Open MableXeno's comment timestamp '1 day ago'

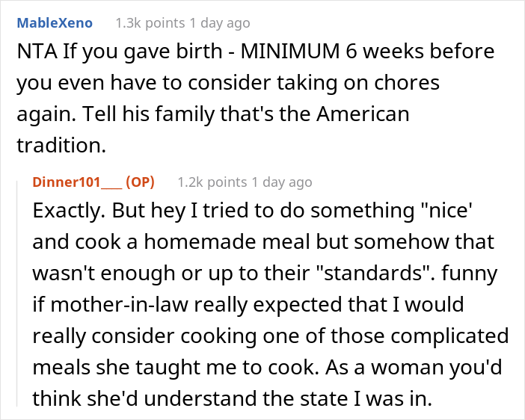point(220,23)
